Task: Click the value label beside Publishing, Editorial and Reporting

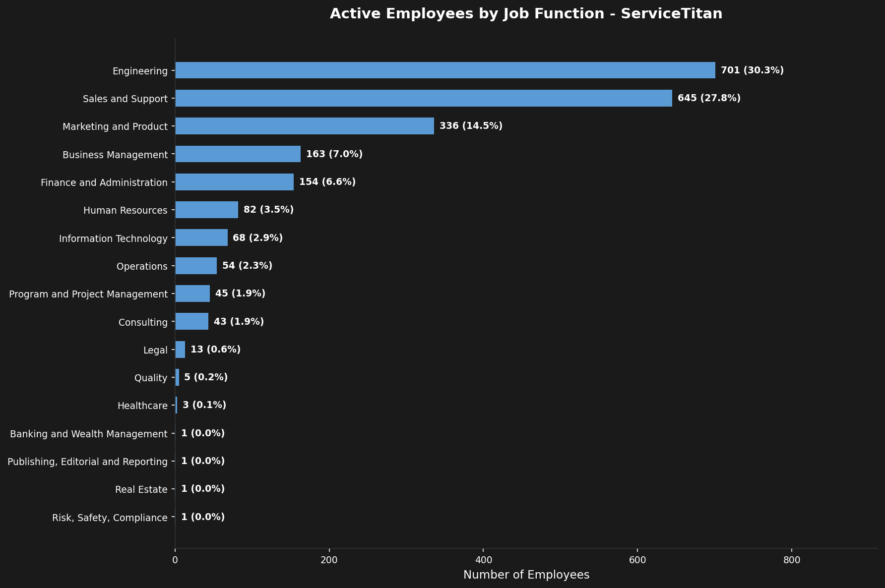Action: click(x=203, y=461)
